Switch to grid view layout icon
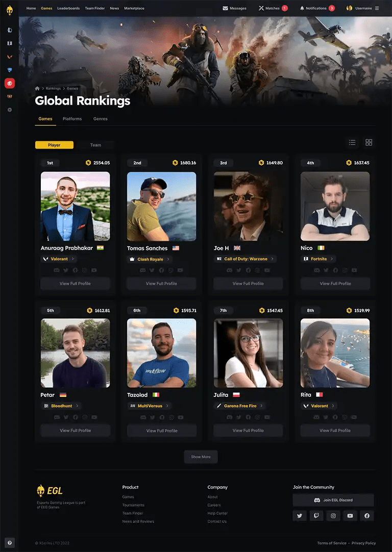The height and width of the screenshot is (552, 392). click(369, 142)
